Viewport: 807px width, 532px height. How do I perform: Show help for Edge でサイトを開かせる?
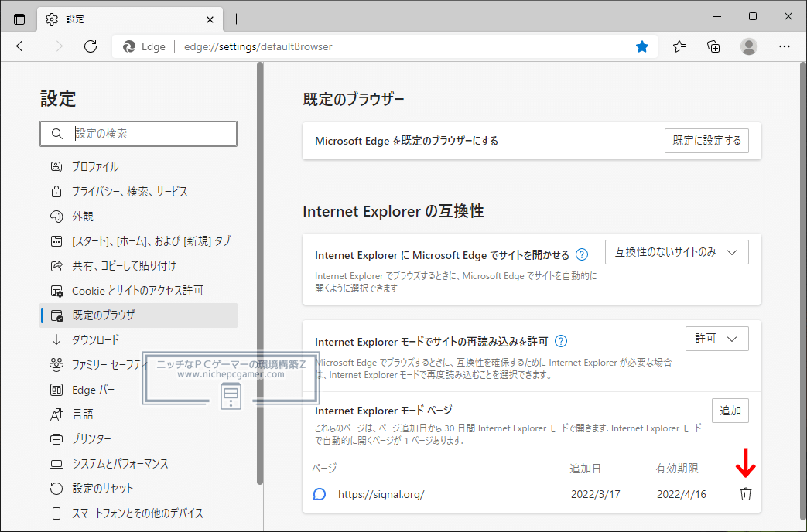click(582, 254)
